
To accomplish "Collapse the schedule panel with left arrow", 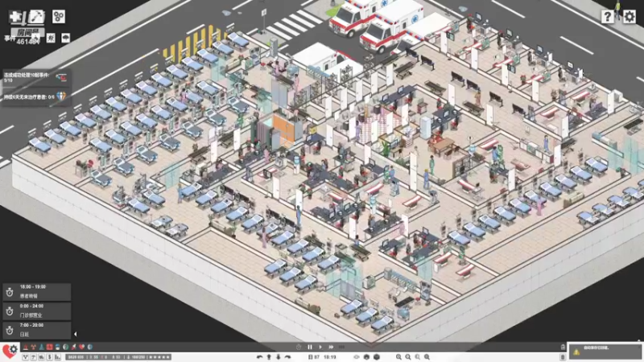I will click(75, 334).
